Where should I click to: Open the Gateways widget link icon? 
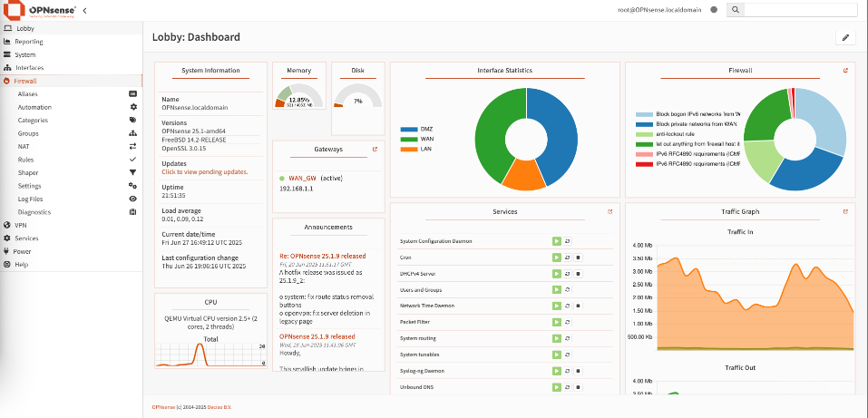pyautogui.click(x=374, y=149)
